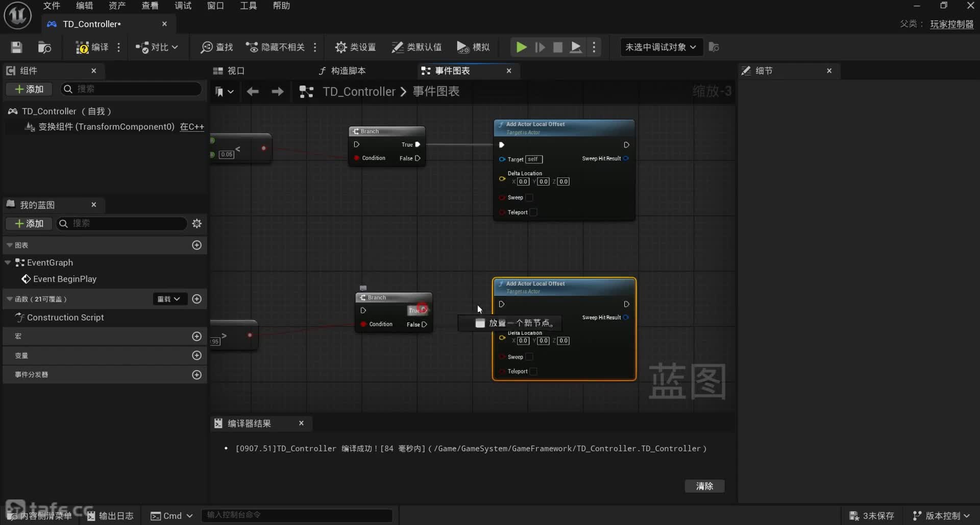Open the 重载 override dropdown
This screenshot has height=525, width=980.
point(169,299)
